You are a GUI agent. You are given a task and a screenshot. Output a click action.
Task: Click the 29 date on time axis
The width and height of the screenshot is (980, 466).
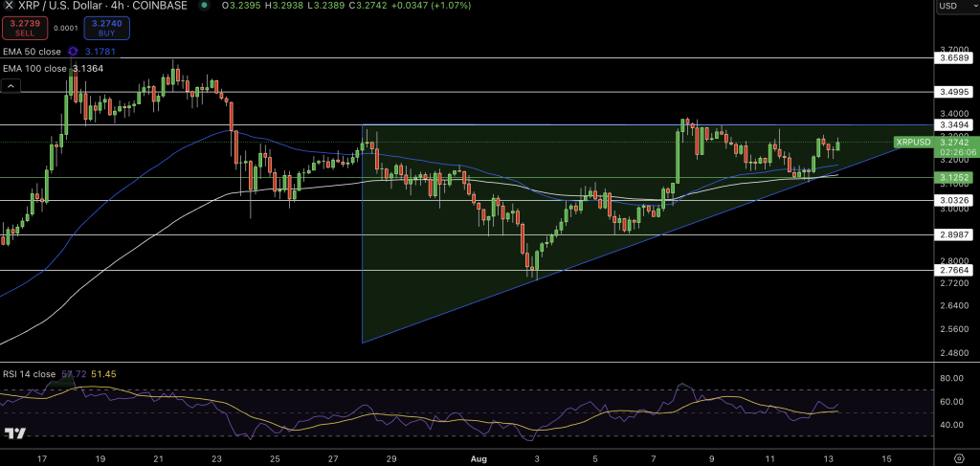click(391, 458)
